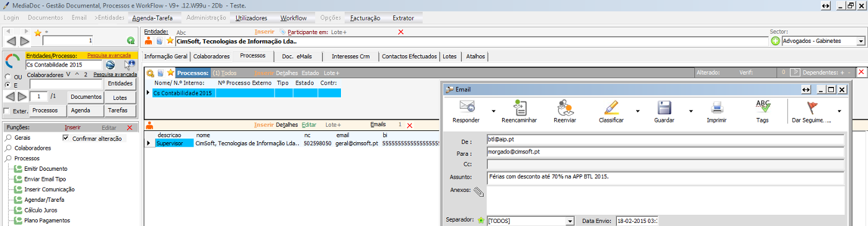
Task: Click the Tarefas button
Action: [x=120, y=111]
